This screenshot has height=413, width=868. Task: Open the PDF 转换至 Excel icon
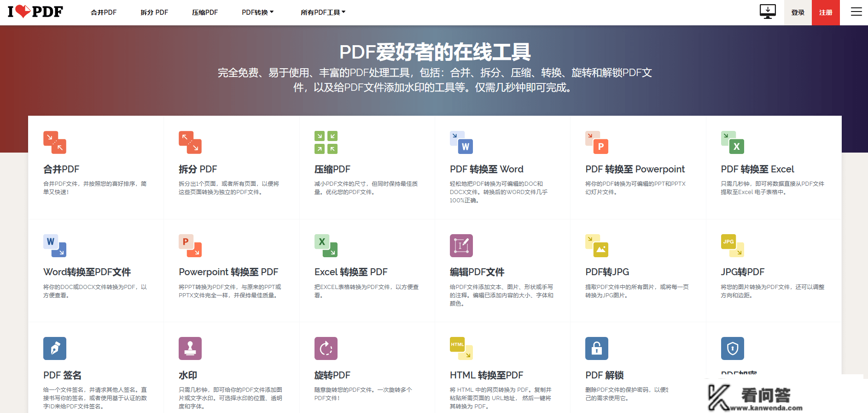pos(733,142)
